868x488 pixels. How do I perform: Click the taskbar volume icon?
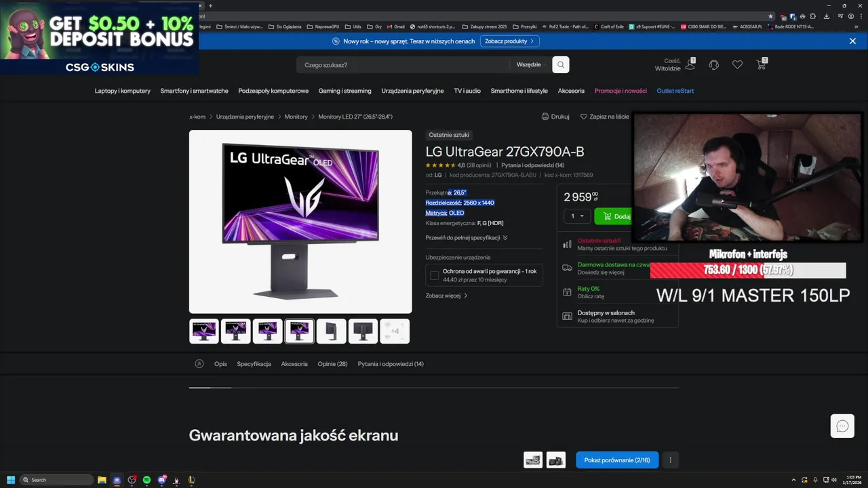(x=833, y=480)
